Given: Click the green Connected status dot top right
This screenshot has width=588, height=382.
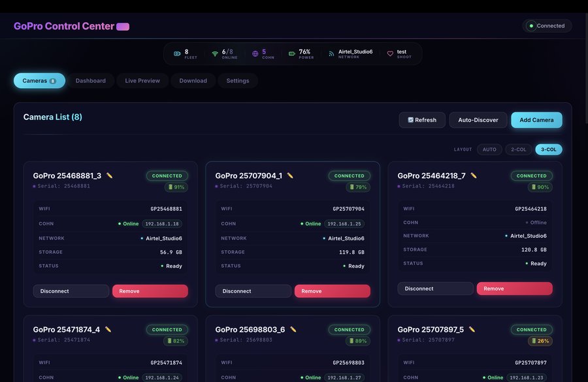Looking at the screenshot, I should point(531,26).
